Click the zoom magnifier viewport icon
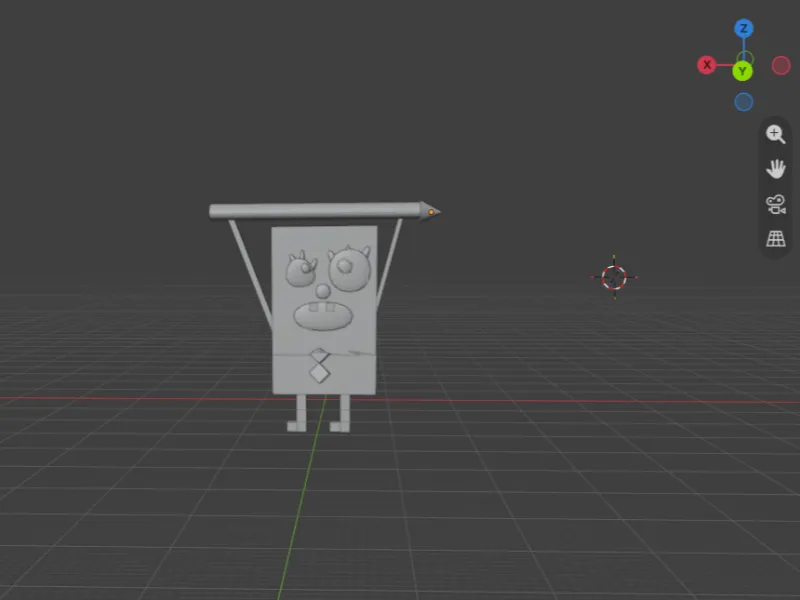This screenshot has width=800, height=600. (x=776, y=134)
